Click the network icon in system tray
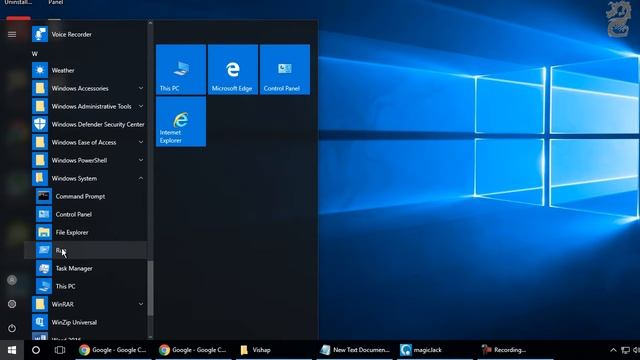This screenshot has height=360, width=640. pyautogui.click(x=625, y=350)
